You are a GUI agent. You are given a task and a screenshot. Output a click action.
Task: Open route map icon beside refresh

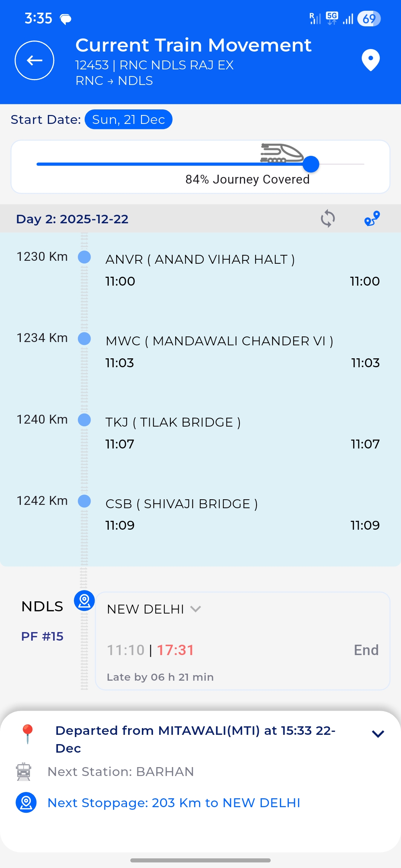pyautogui.click(x=372, y=218)
